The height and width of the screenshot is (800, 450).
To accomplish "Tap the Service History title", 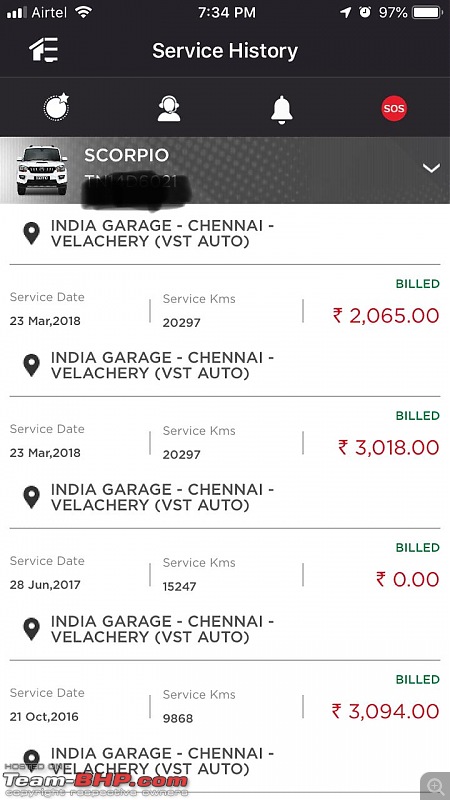I will click(x=225, y=51).
